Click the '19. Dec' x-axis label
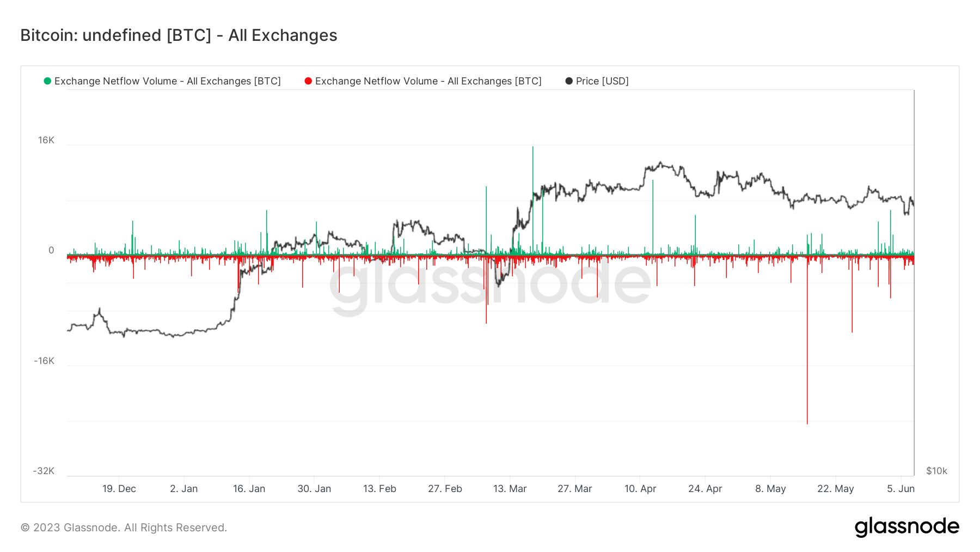This screenshot has height=552, width=980. [119, 489]
